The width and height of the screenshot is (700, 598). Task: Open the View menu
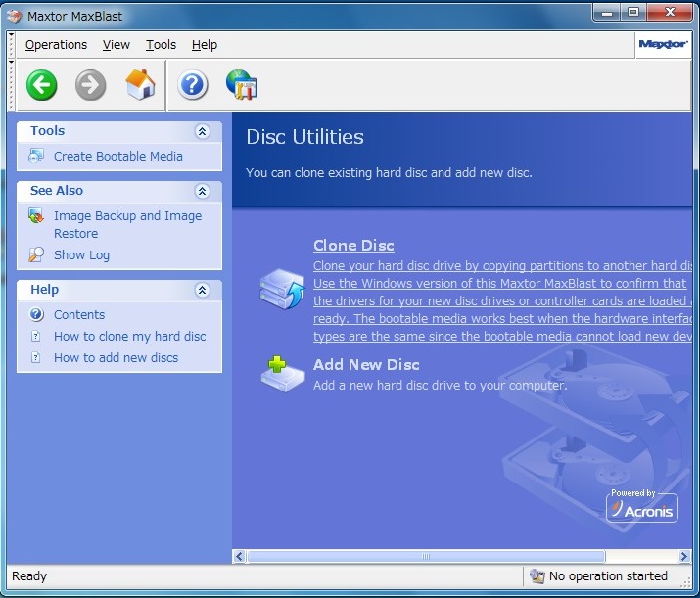[x=117, y=45]
